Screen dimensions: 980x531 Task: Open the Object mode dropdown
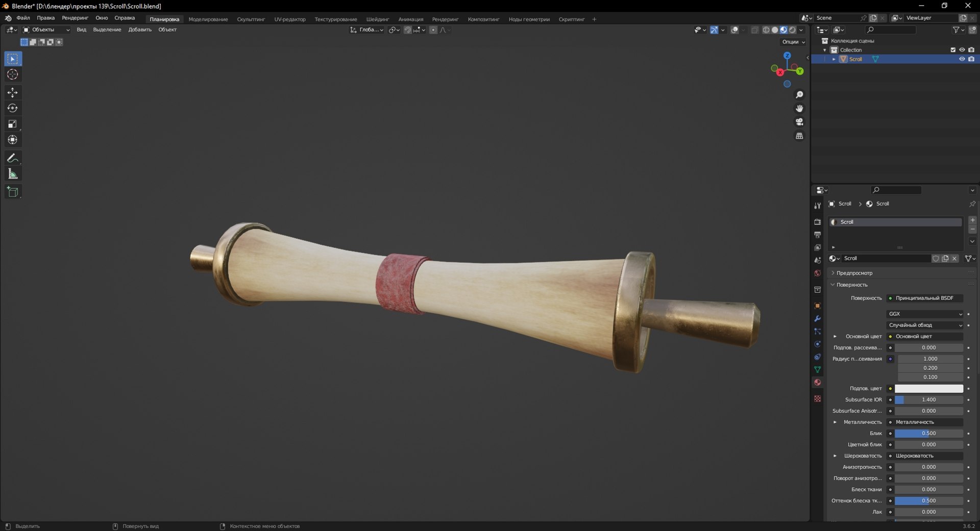(46, 30)
